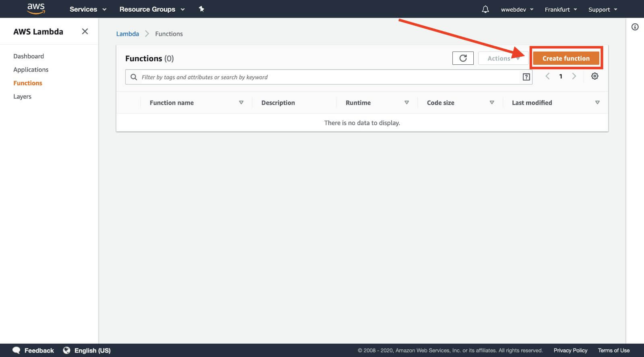Image resolution: width=644 pixels, height=357 pixels.
Task: Go to Dashboard in the sidebar
Action: click(x=29, y=56)
